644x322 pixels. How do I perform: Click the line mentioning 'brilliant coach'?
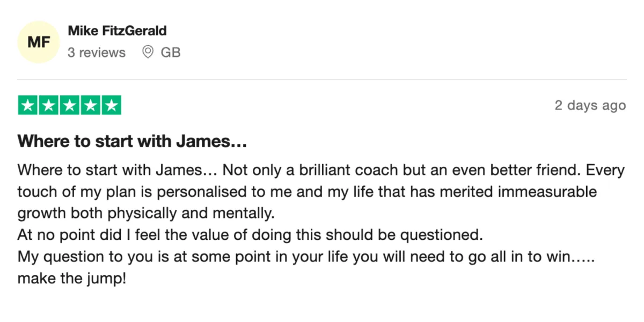click(x=321, y=171)
